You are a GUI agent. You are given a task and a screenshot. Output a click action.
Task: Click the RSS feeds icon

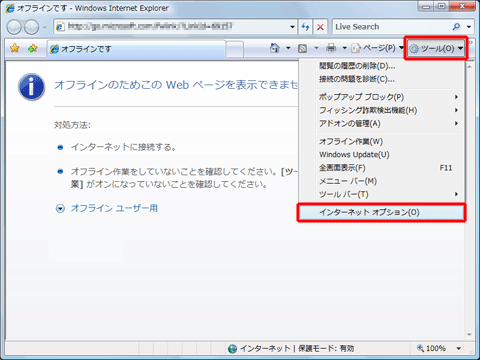click(x=302, y=49)
